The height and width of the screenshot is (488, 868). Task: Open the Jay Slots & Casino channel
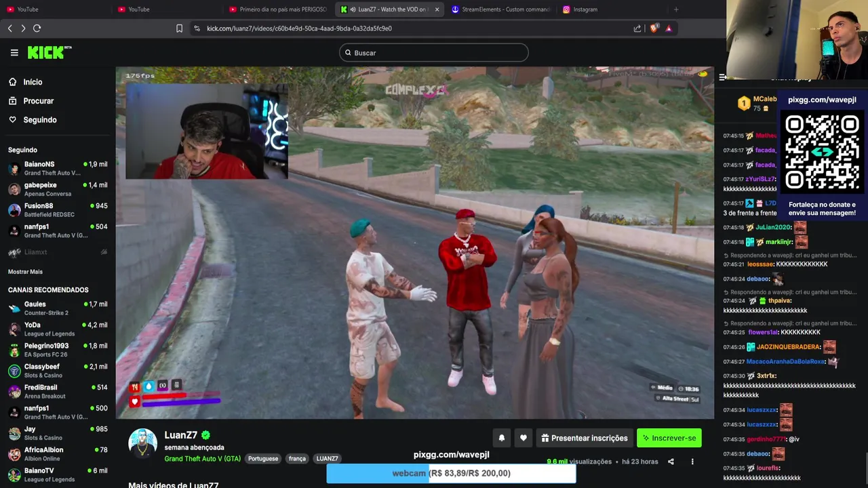click(58, 433)
